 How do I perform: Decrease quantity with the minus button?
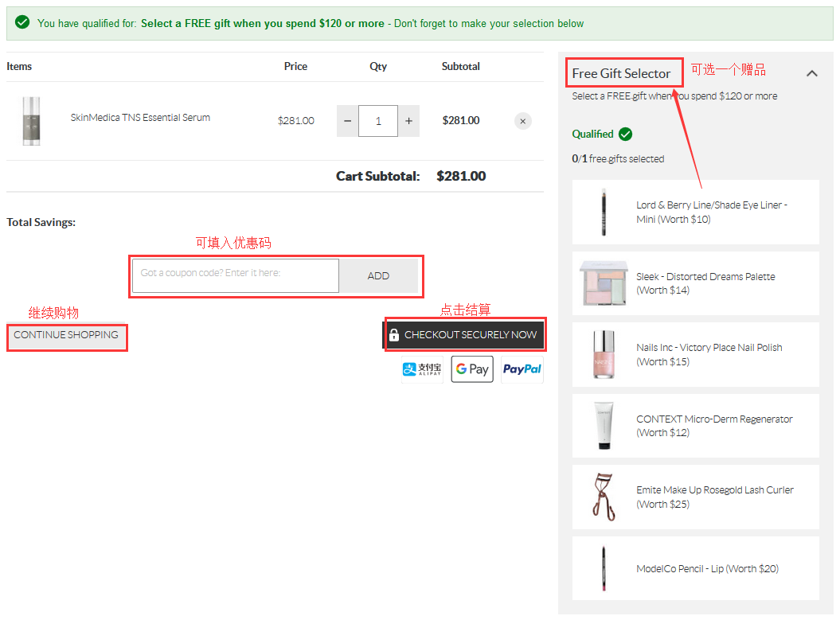click(347, 121)
